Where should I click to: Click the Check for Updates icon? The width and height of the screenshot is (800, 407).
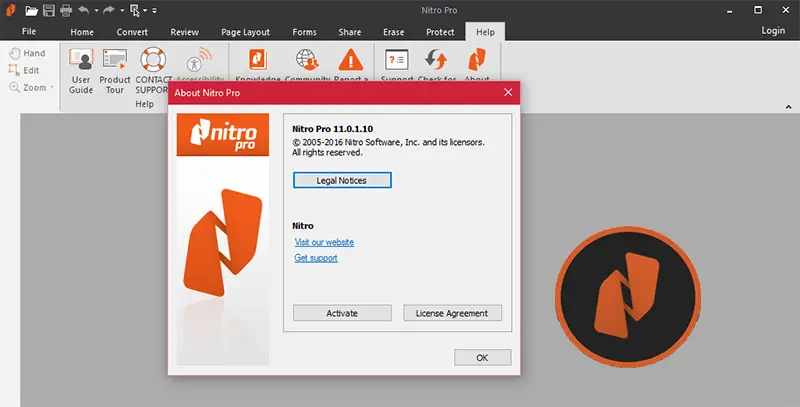[x=436, y=60]
